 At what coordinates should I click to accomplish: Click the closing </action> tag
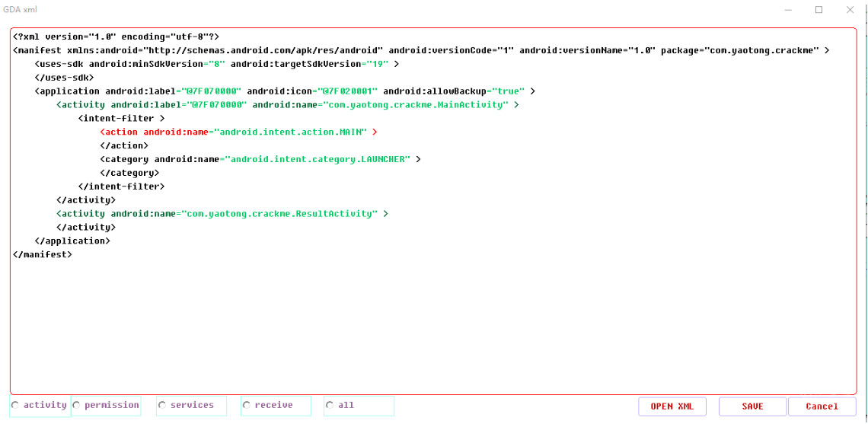pyautogui.click(x=125, y=145)
